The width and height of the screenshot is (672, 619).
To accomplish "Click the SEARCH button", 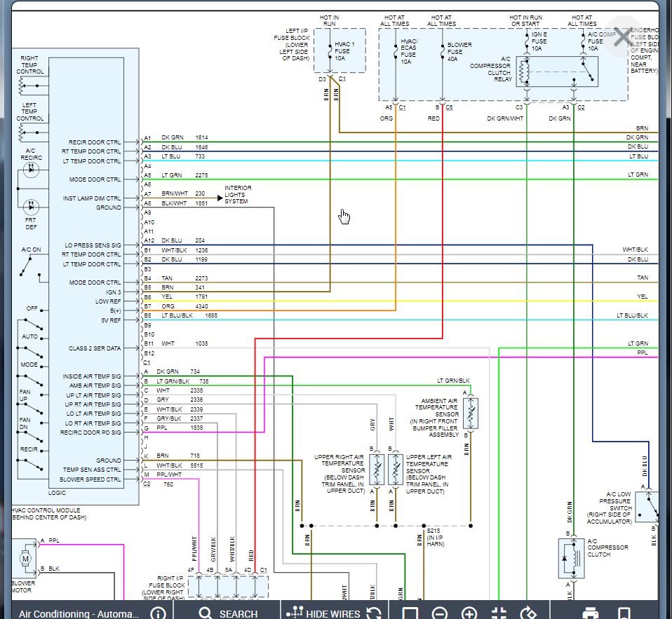I will pos(228,613).
